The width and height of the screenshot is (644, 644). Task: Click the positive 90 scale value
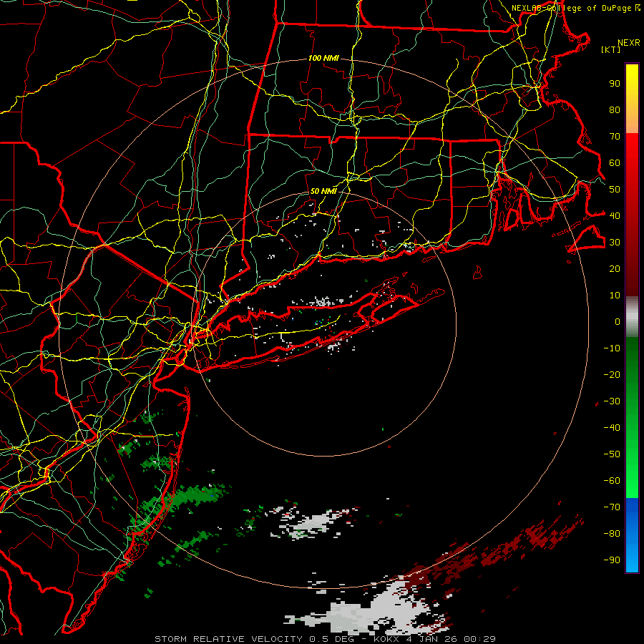pos(615,84)
